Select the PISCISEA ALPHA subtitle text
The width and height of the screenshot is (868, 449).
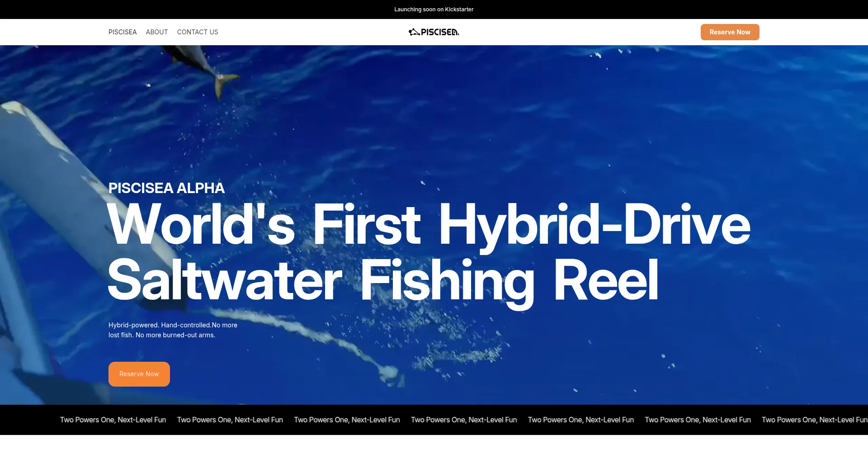click(x=166, y=188)
